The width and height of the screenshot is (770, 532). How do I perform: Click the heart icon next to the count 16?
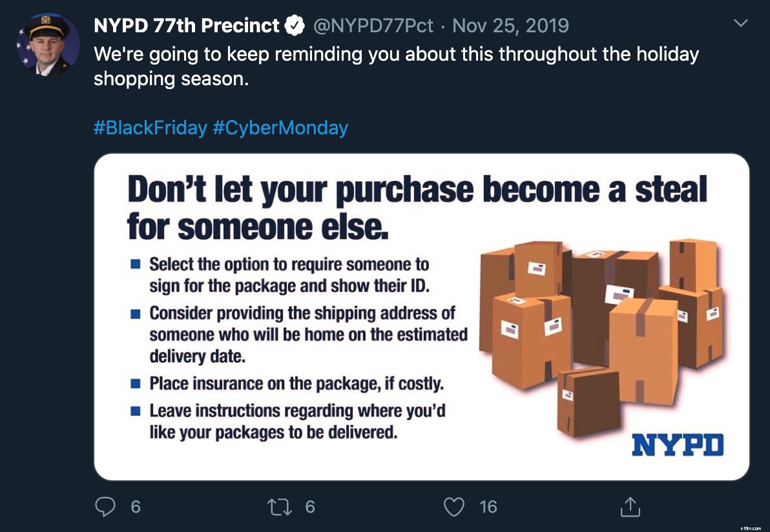(455, 507)
